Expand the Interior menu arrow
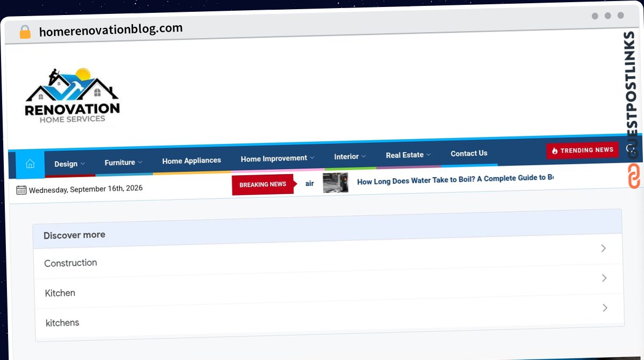The image size is (644, 360). tap(363, 156)
